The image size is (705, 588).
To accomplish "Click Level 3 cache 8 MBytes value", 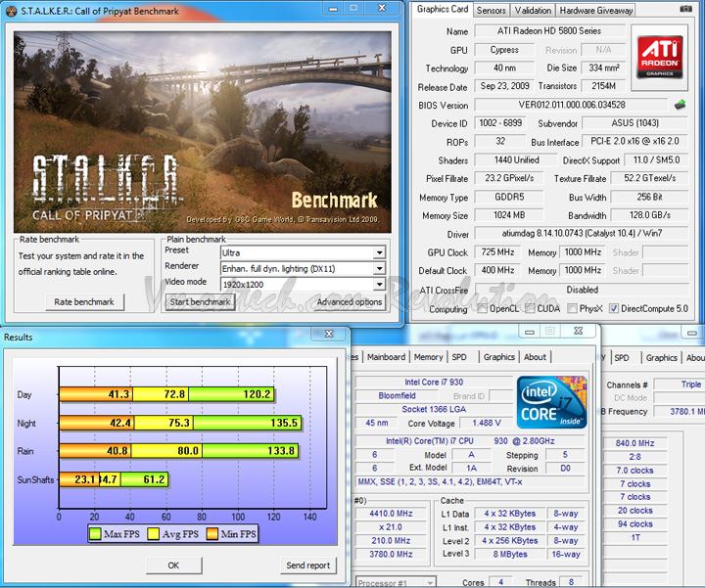I will pos(510,554).
